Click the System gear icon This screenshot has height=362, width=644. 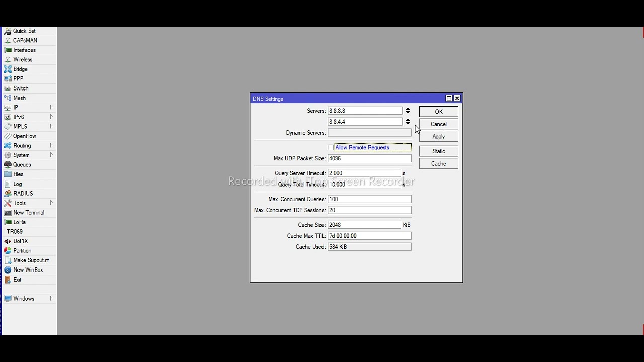(8, 155)
